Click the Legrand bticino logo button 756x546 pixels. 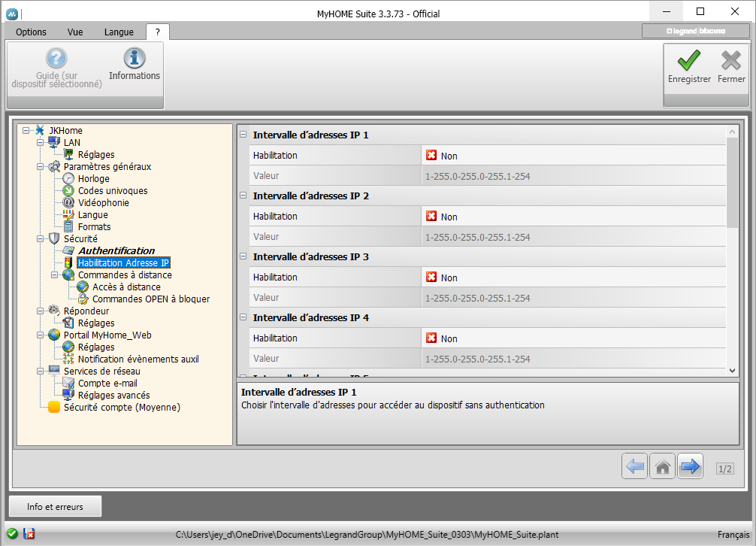click(696, 31)
